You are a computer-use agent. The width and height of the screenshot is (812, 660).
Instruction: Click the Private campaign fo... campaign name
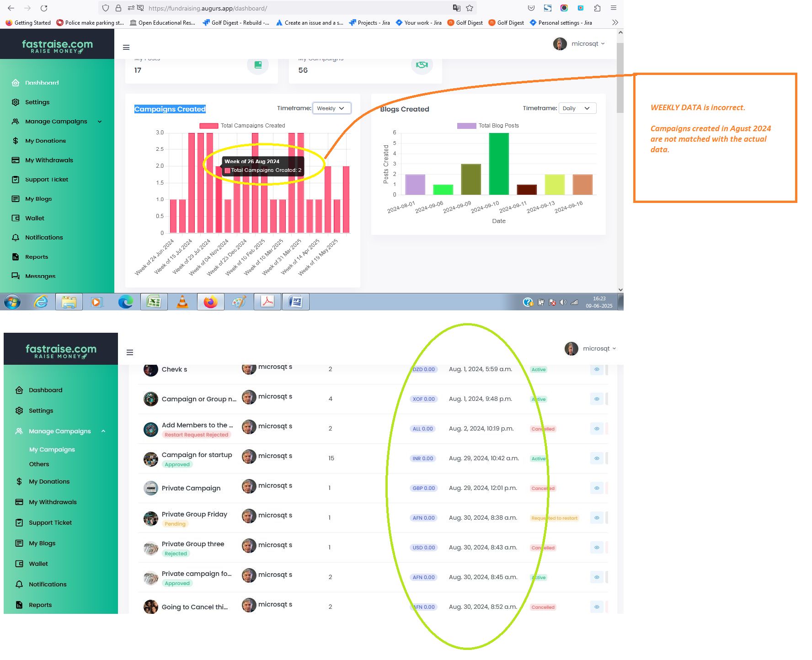click(x=197, y=574)
